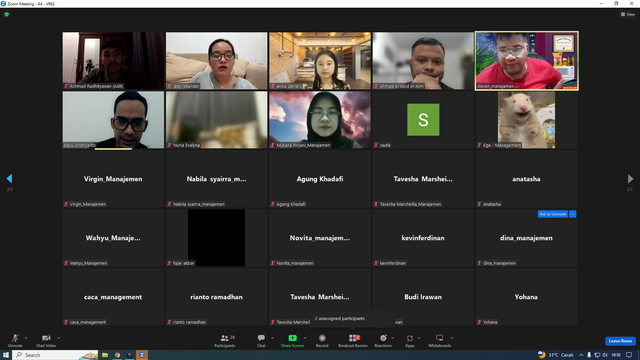Select the Wahyu_Manaje... participant tile
Screen dimensions: 640x360
tap(113, 238)
